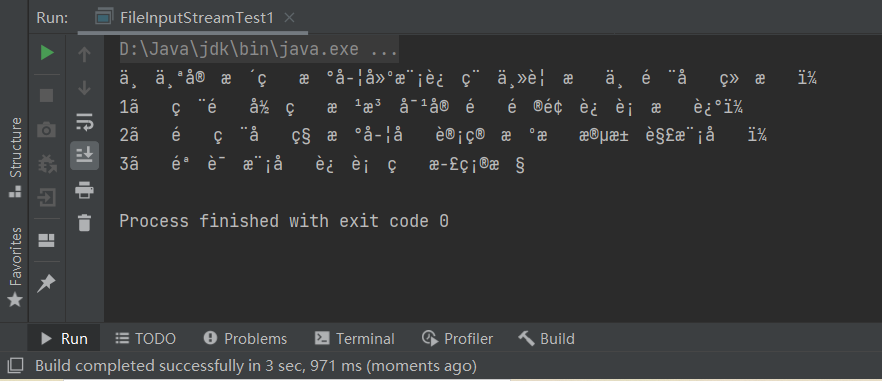This screenshot has height=381, width=882.
Task: Click the exit icon in Run sidebar
Action: [x=47, y=198]
